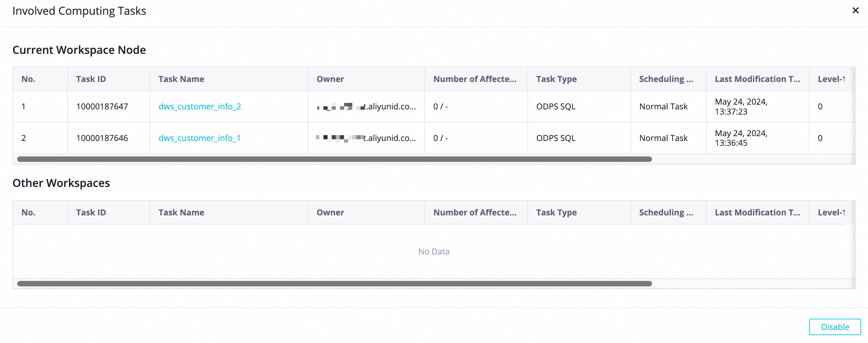Click Owner header in Current Workspace Node table
The height and width of the screenshot is (343, 868).
[x=330, y=79]
